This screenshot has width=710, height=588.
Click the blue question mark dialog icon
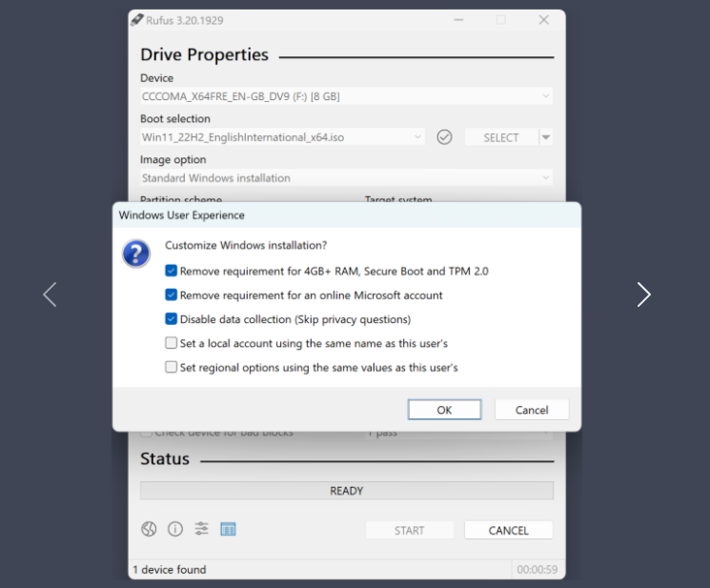coord(136,253)
